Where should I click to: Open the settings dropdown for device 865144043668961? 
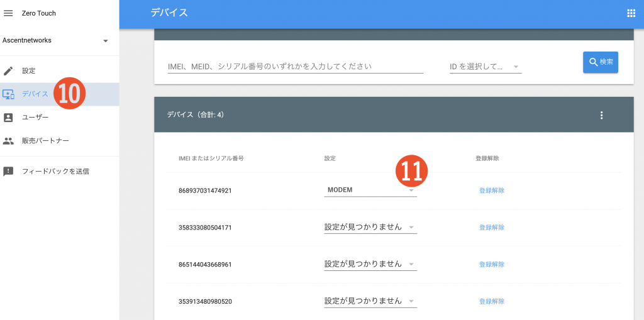pyautogui.click(x=370, y=263)
